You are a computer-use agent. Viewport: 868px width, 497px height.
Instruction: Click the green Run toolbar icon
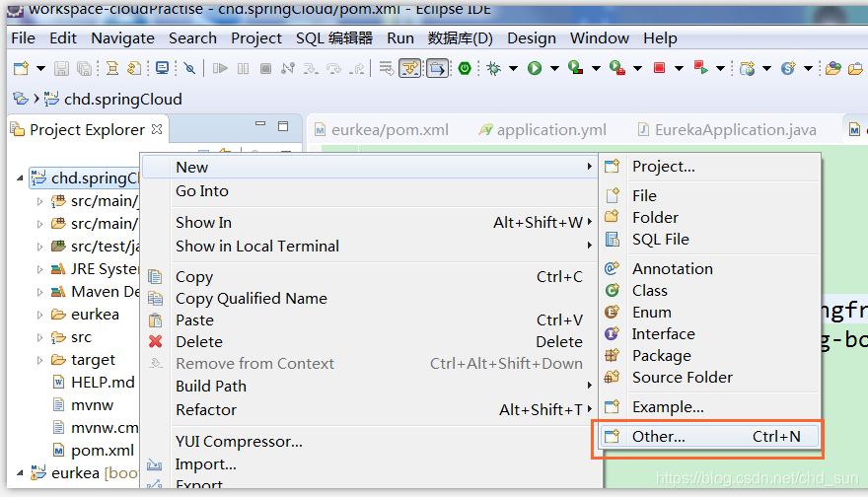pyautogui.click(x=535, y=68)
